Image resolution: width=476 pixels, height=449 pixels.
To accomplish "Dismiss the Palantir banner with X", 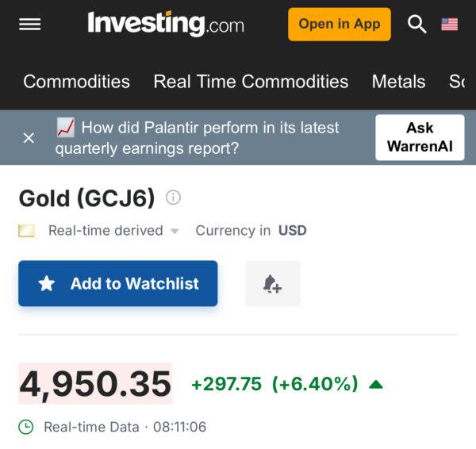I will point(29,138).
